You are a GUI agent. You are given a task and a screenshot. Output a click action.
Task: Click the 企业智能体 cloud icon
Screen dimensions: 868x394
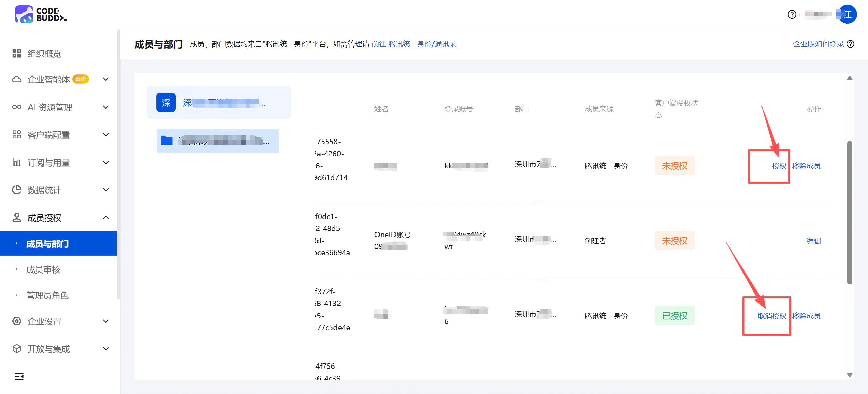coord(17,79)
